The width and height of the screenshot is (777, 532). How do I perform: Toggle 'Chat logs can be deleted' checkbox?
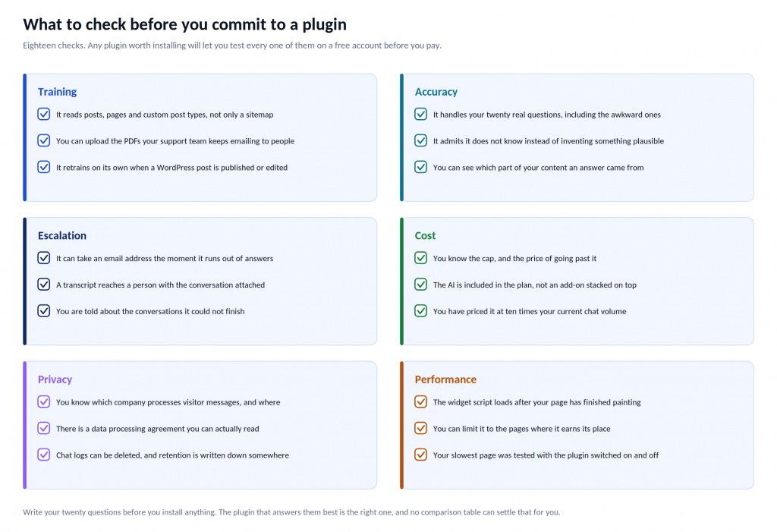(43, 455)
